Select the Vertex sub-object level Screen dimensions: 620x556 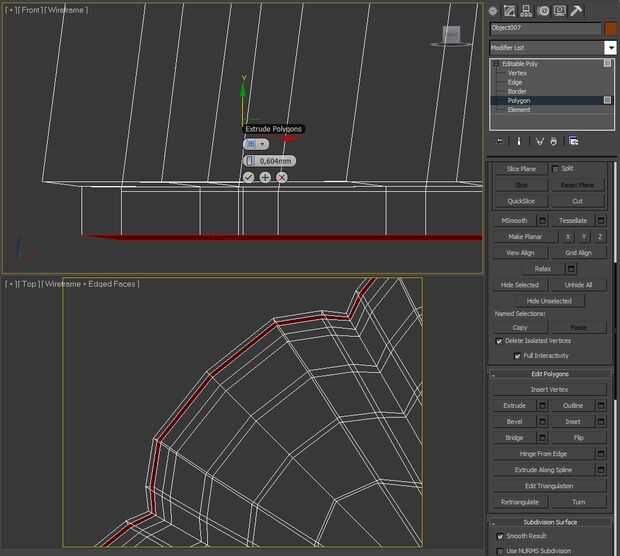coord(517,73)
